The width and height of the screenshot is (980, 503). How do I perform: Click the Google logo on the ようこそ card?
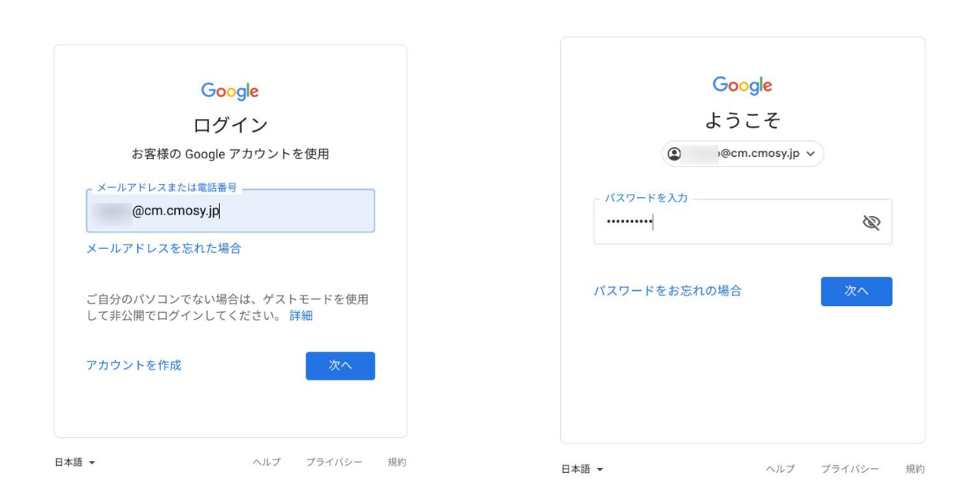(x=742, y=86)
